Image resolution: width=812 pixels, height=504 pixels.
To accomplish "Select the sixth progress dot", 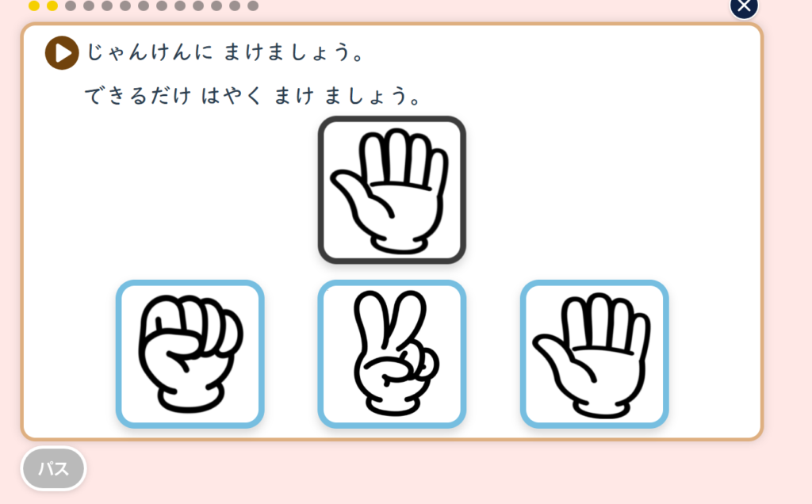I will tap(125, 6).
